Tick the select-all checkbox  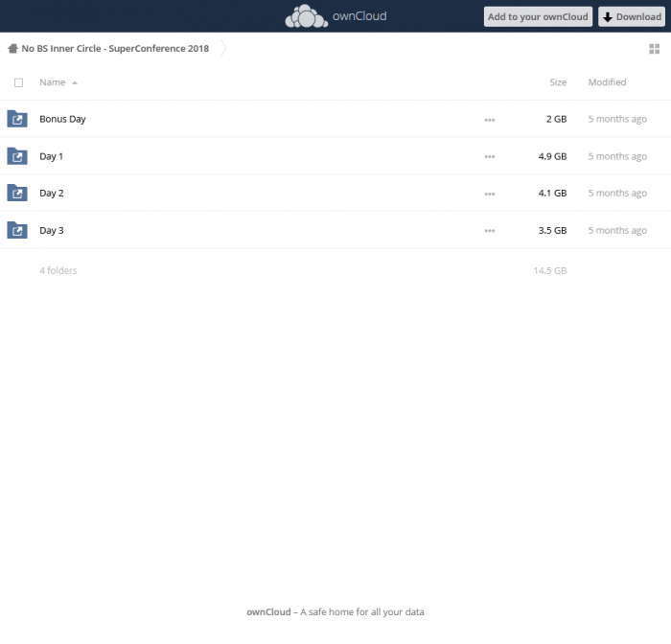pos(18,82)
